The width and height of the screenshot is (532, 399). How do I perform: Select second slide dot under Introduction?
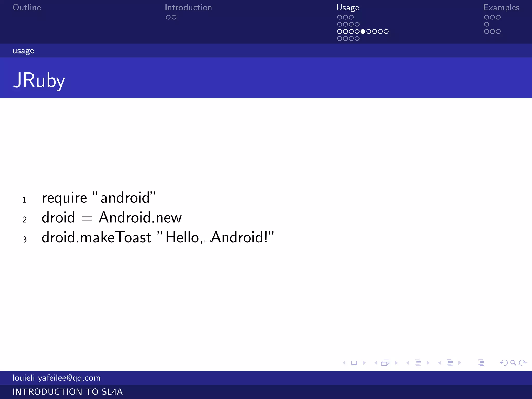click(174, 17)
